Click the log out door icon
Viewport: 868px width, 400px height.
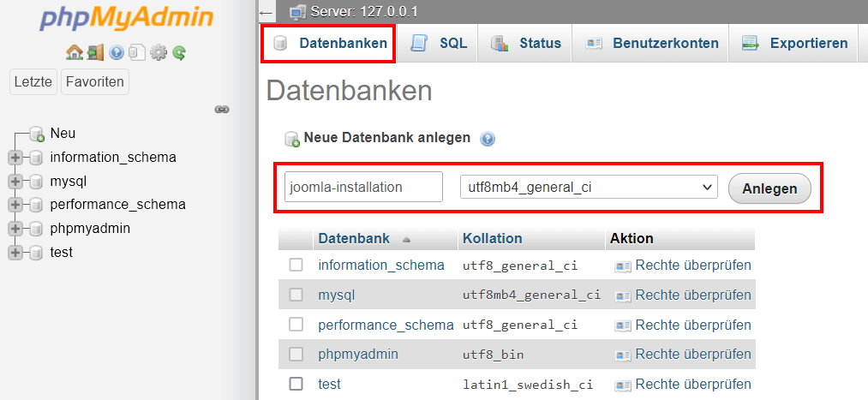coord(95,52)
